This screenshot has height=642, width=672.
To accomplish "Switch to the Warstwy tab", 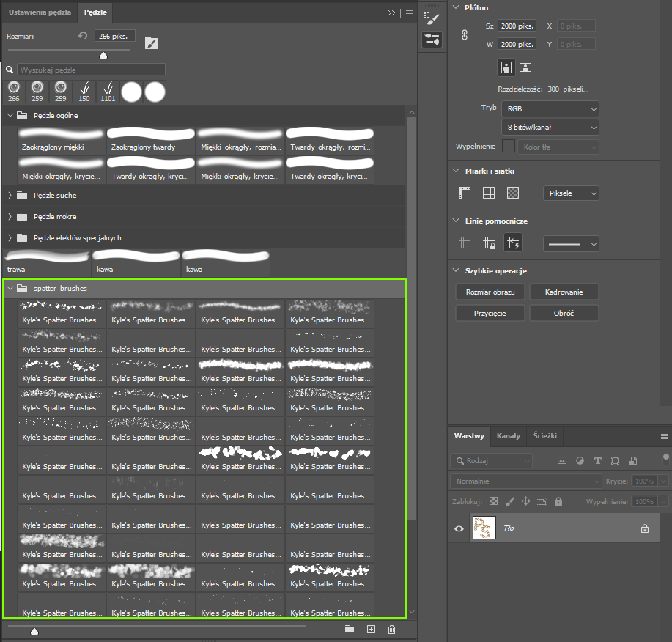I will pos(469,436).
